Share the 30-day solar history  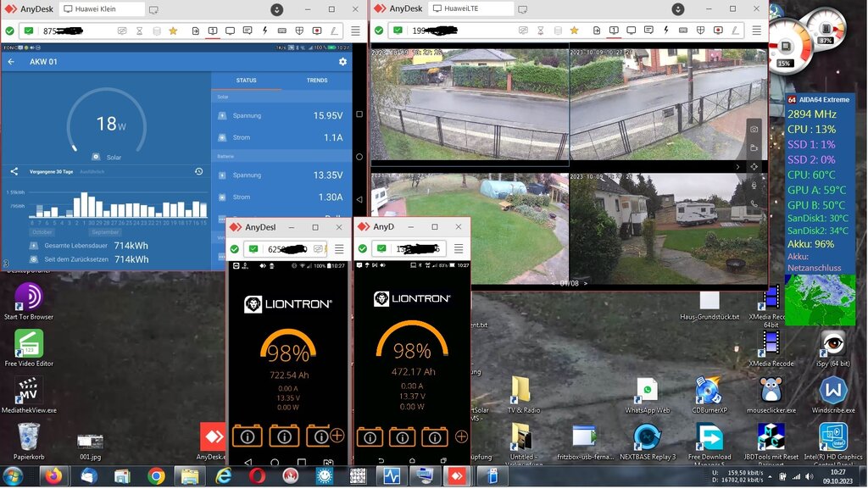[x=14, y=171]
